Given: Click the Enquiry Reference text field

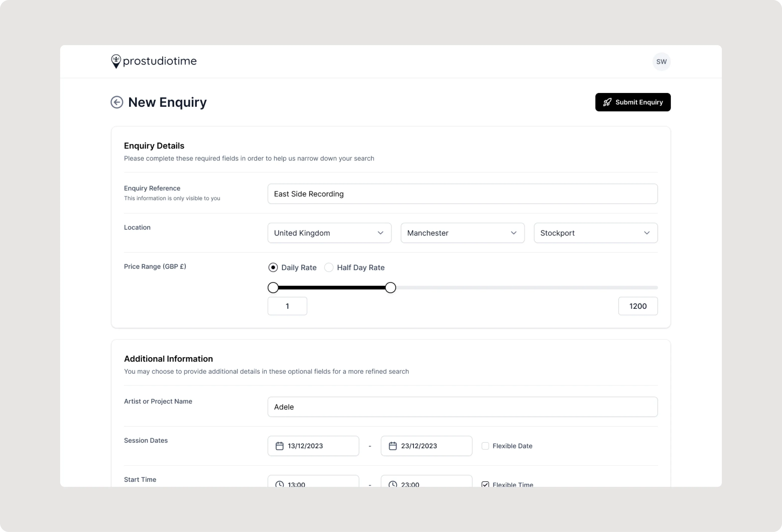Looking at the screenshot, I should (x=462, y=194).
